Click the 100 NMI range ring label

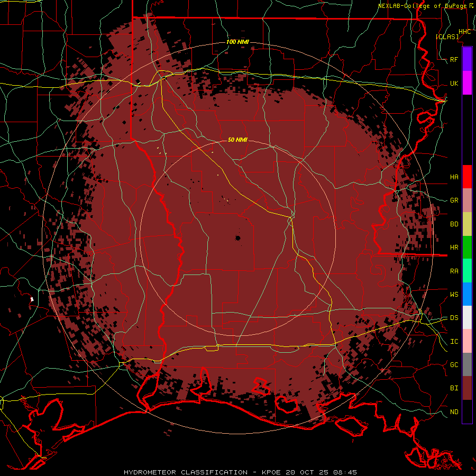click(x=237, y=42)
